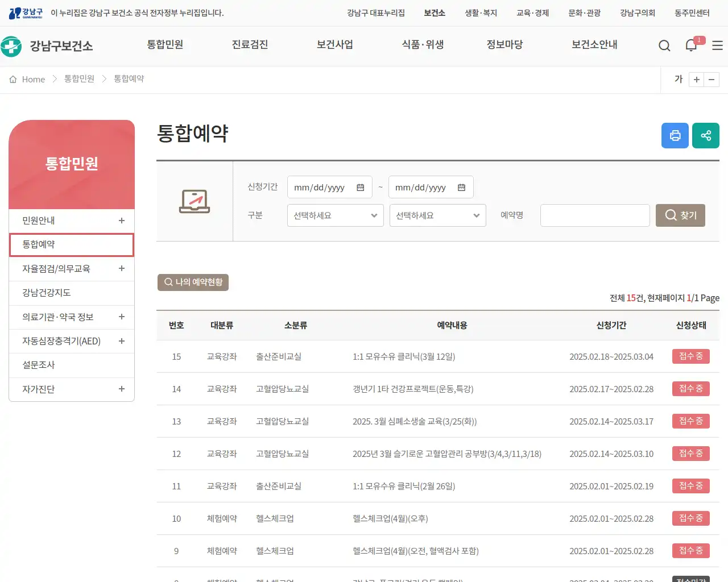
Task: Open share options for this page
Action: pos(705,135)
